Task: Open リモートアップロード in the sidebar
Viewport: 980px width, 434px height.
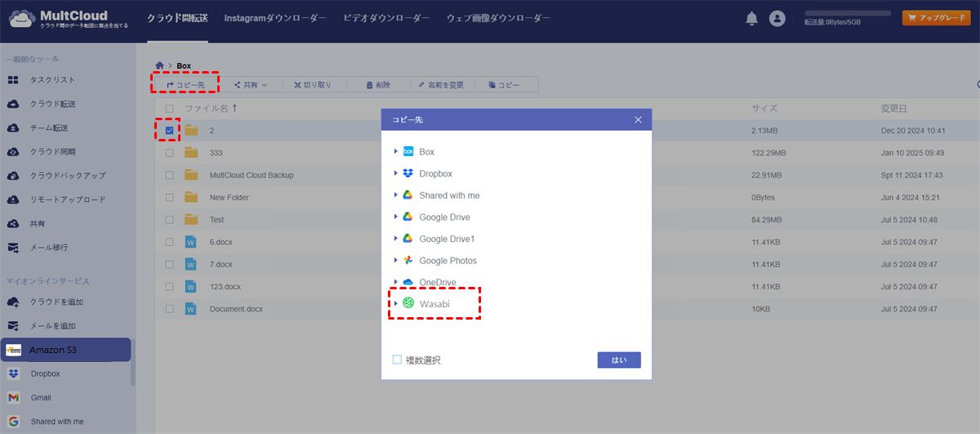Action: 68,199
